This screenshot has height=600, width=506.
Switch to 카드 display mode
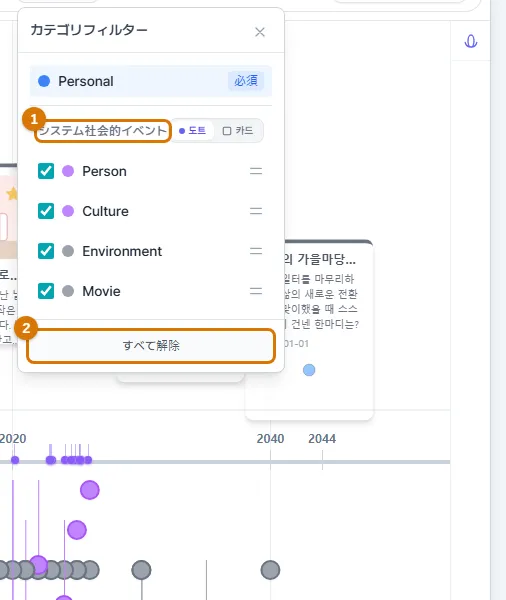click(238, 131)
